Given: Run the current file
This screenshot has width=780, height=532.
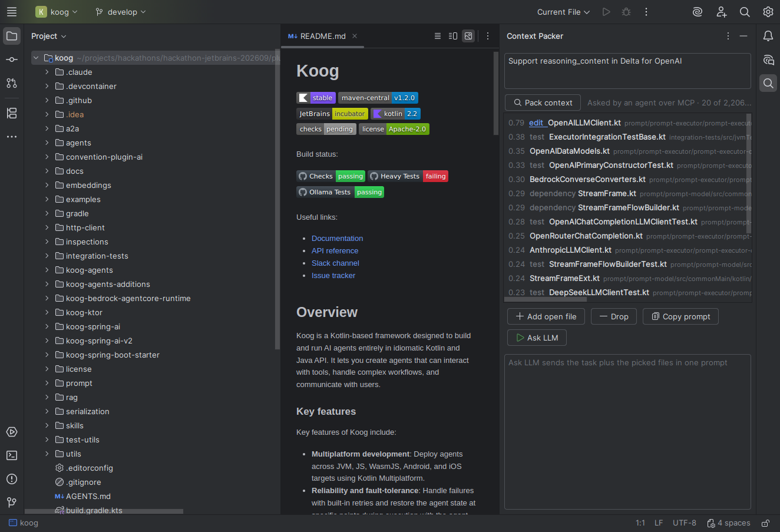Looking at the screenshot, I should (x=606, y=12).
